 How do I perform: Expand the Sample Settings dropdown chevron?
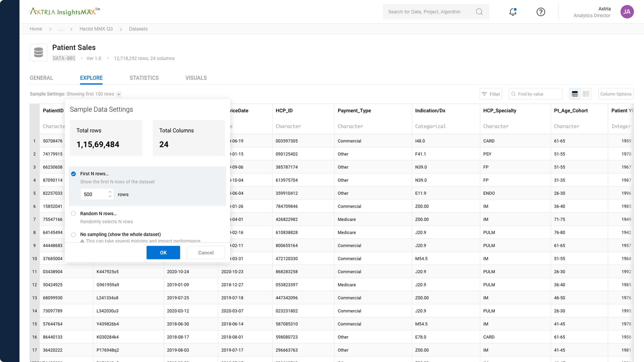tap(118, 94)
